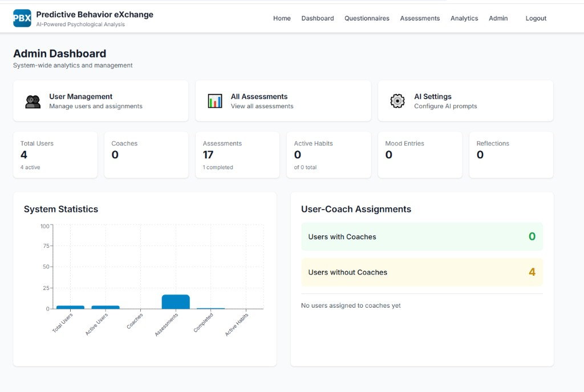
Task: Click the '50' y-axis label
Action: coord(46,267)
